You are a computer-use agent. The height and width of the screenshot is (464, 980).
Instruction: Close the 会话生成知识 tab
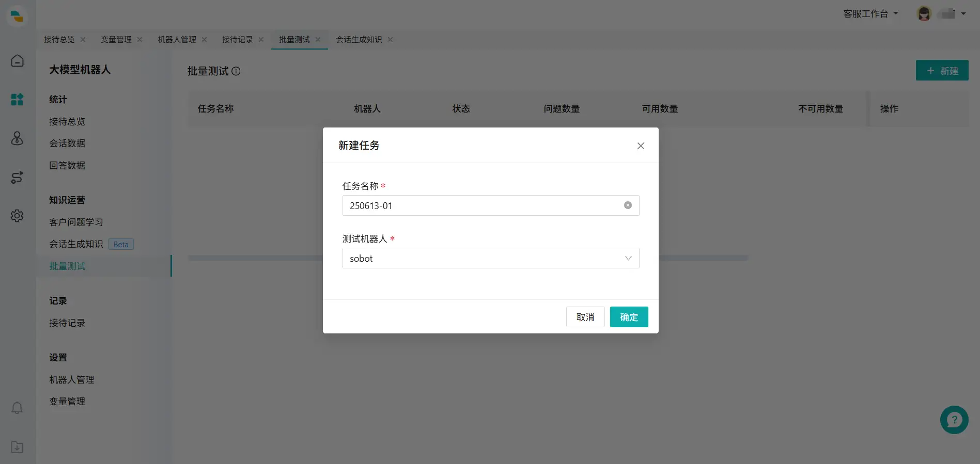[x=390, y=40]
